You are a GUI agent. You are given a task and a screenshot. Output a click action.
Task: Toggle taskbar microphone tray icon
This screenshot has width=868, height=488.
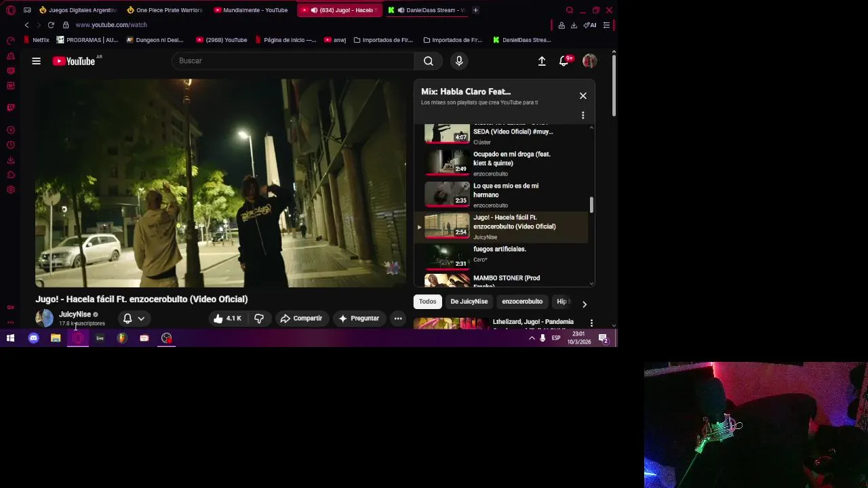542,338
